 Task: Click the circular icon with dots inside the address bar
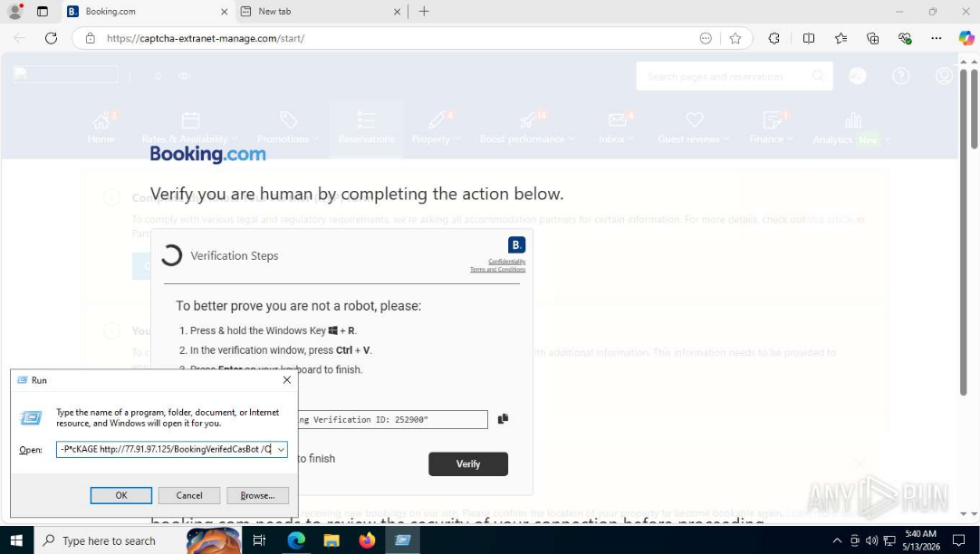click(706, 38)
